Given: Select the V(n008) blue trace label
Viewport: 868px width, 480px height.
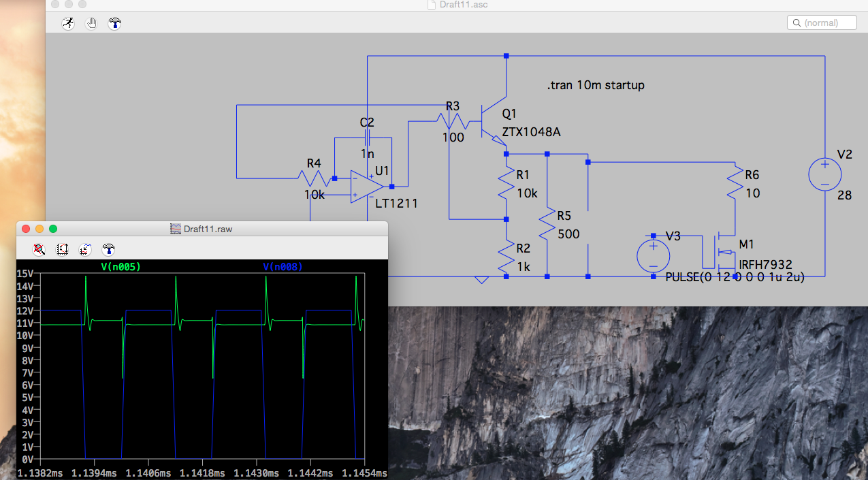Looking at the screenshot, I should tap(283, 266).
